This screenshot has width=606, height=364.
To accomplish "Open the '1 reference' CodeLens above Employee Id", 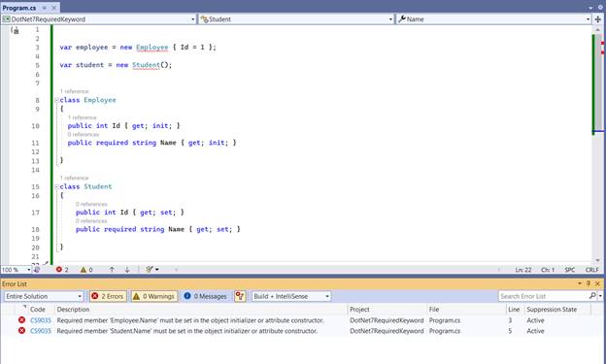I will click(x=82, y=117).
